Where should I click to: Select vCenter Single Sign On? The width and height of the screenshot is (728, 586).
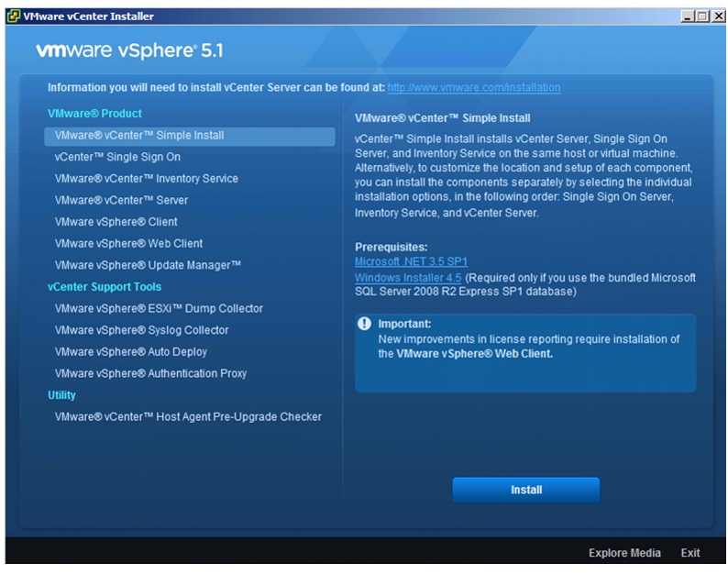[117, 157]
